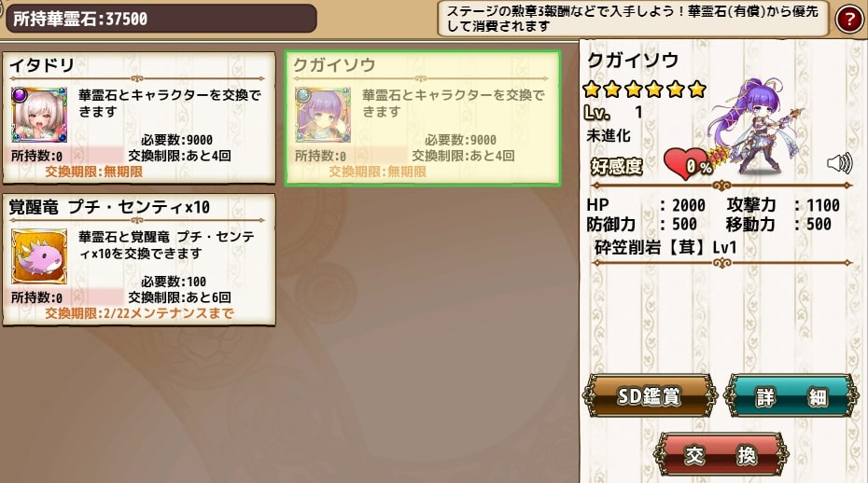Click the affection heart 0% icon
This screenshot has width=868, height=483.
coord(688,164)
